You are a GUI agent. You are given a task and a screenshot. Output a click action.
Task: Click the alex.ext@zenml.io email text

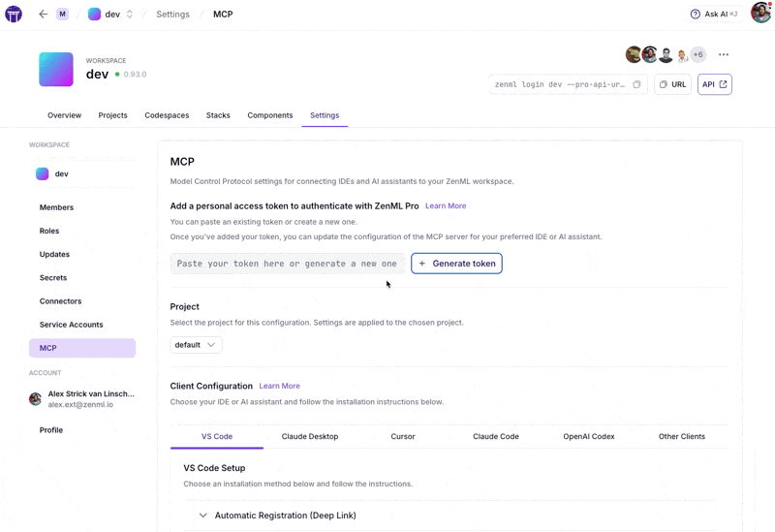tap(80, 404)
